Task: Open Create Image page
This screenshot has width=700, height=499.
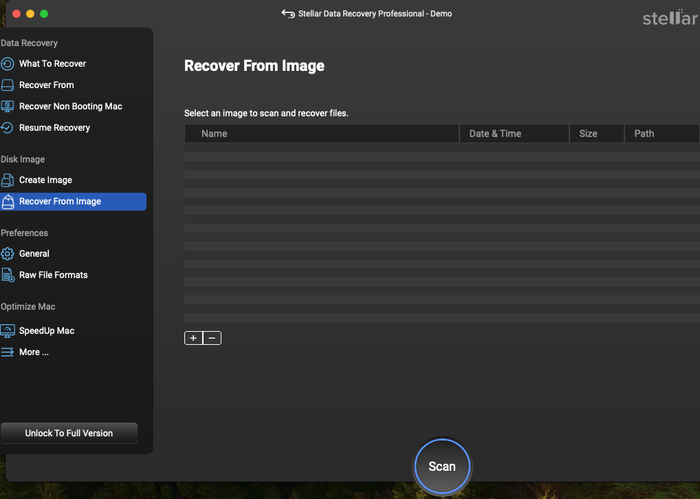Action: click(46, 180)
